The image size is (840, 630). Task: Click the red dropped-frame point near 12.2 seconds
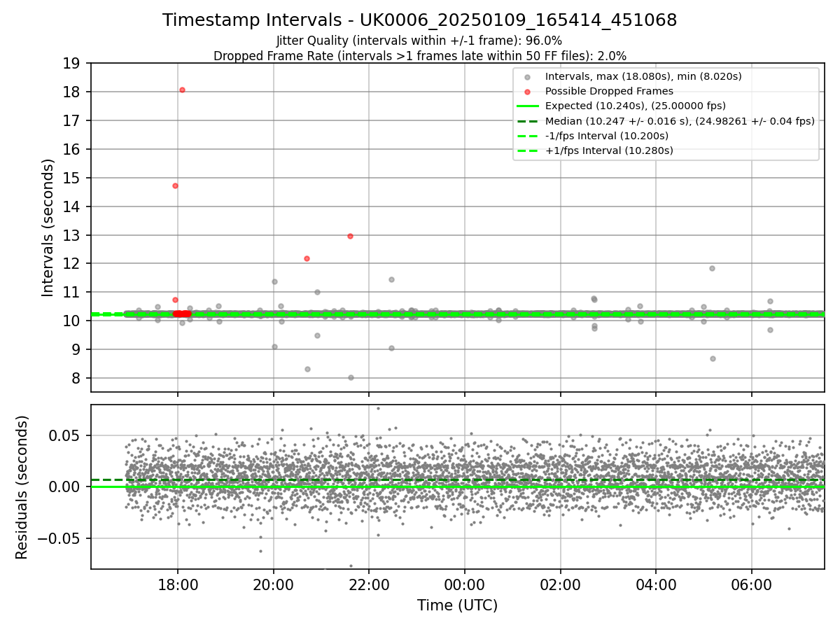click(x=307, y=258)
